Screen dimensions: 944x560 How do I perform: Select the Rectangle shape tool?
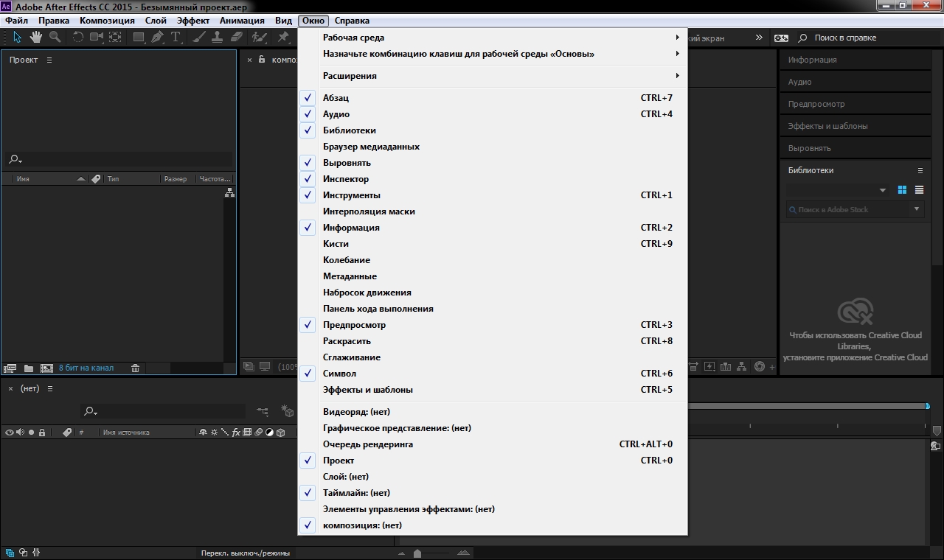138,37
